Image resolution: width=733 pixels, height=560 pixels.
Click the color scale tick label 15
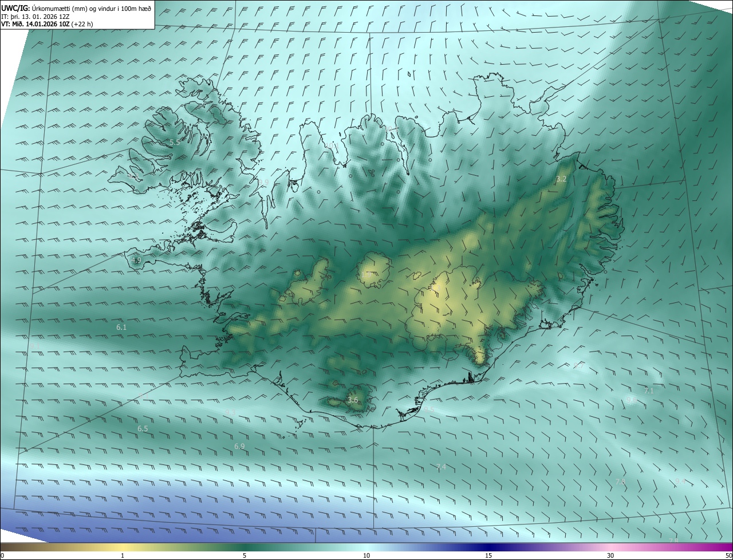pyautogui.click(x=488, y=555)
